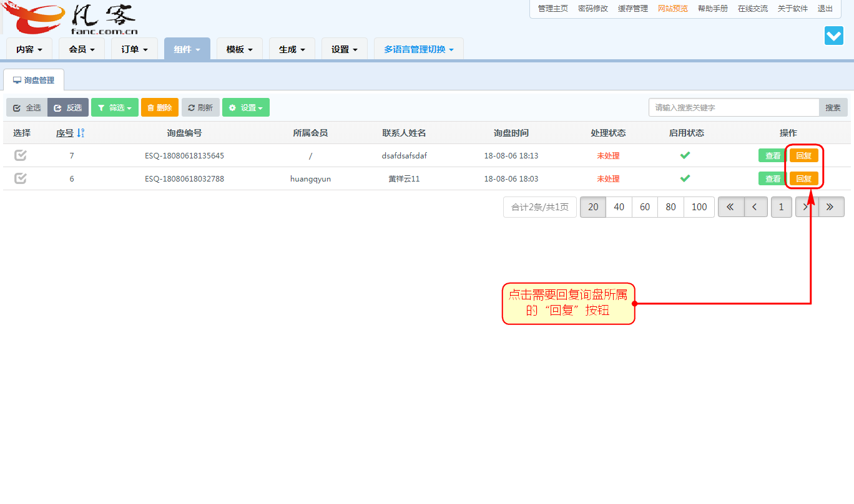Click green enabled checkmark for row 7
The height and width of the screenshot is (504, 854).
(685, 155)
